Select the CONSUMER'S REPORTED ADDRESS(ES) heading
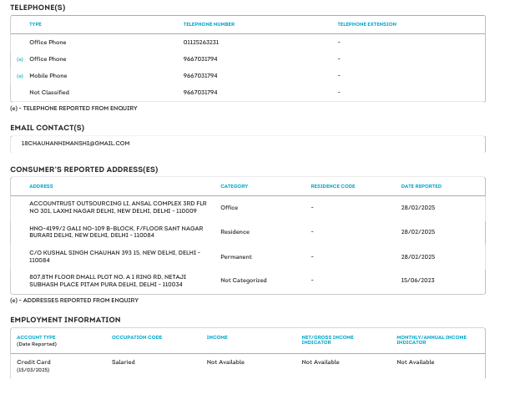This screenshot has width=510, height=420. click(84, 170)
